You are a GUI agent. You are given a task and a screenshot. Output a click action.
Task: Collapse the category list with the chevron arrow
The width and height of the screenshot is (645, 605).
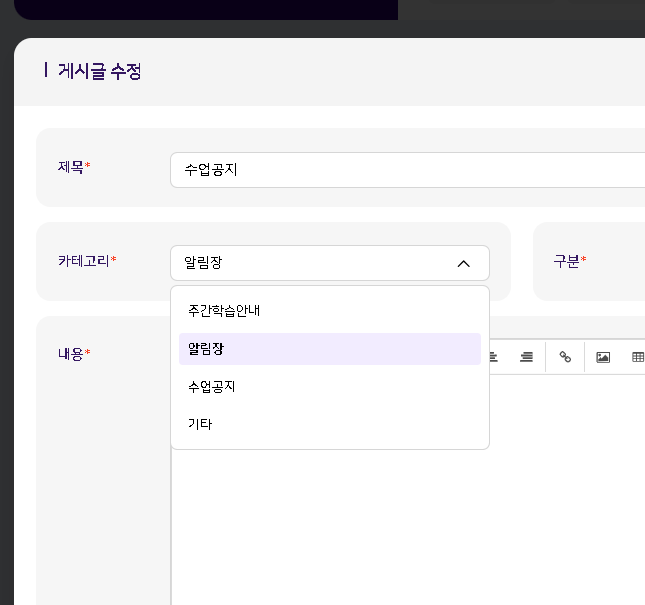coord(463,263)
